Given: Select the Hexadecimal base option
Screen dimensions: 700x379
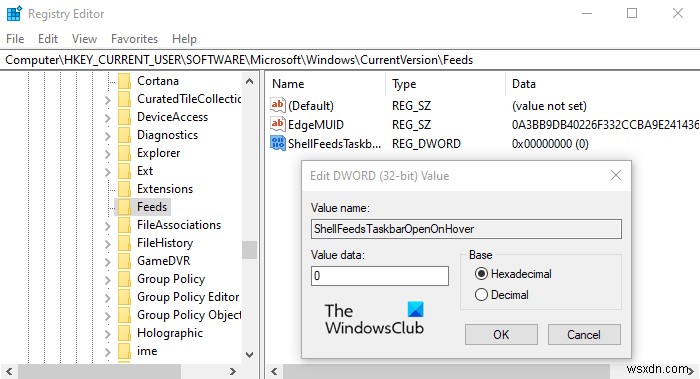Looking at the screenshot, I should 481,274.
